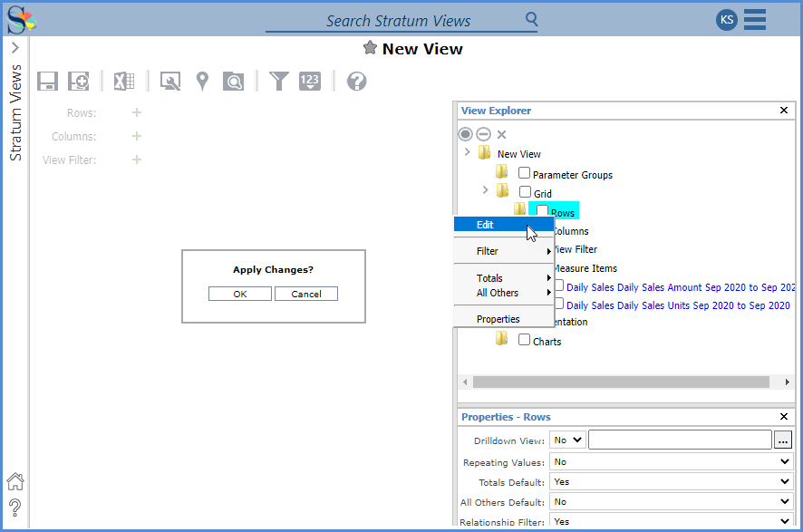The height and width of the screenshot is (532, 803).
Task: Open the Repeating Values dropdown
Action: click(x=672, y=462)
